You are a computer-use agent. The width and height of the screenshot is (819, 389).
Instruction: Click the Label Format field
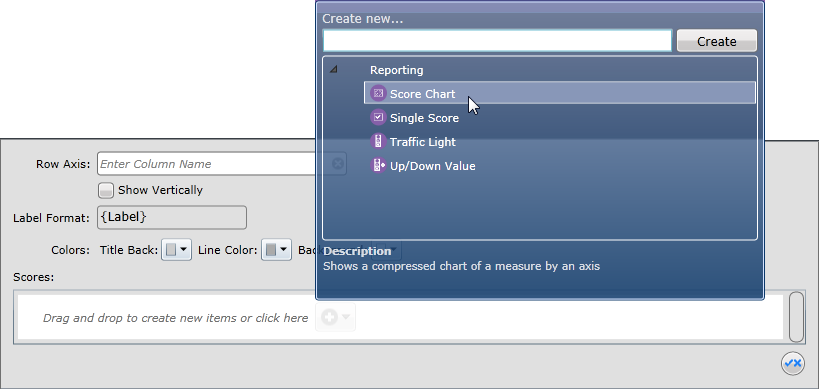point(172,217)
